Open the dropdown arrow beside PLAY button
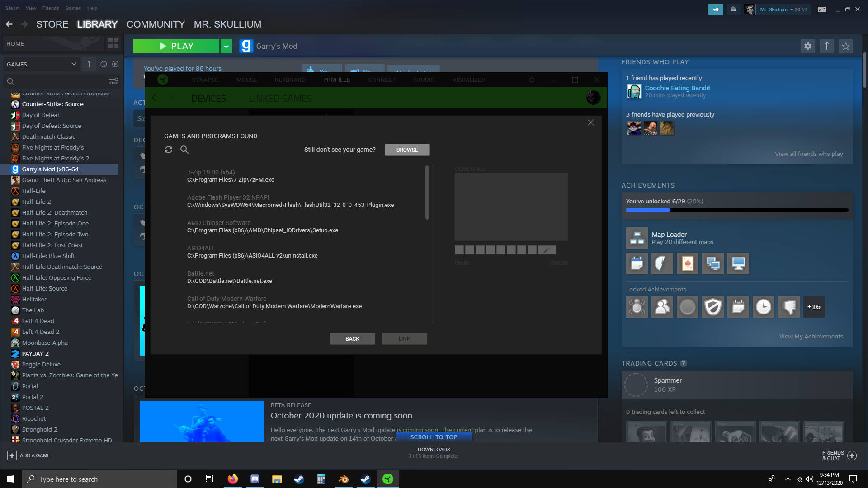 226,46
